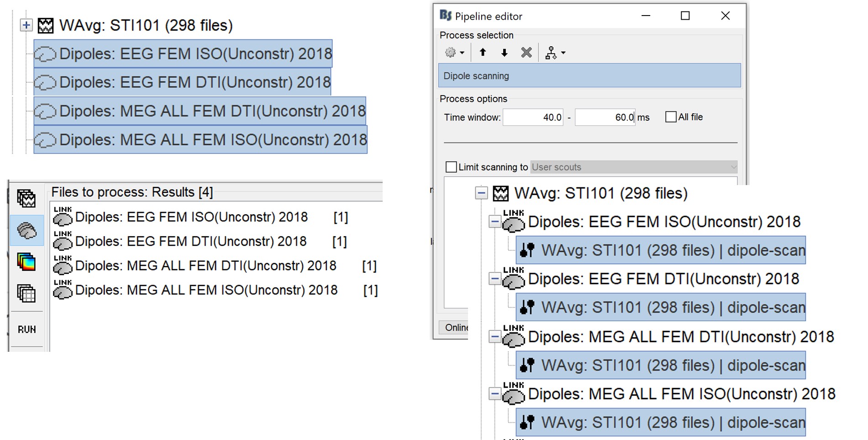Collapse Dipoles: EEG FEM DTI results node
The height and width of the screenshot is (440, 868).
(494, 279)
